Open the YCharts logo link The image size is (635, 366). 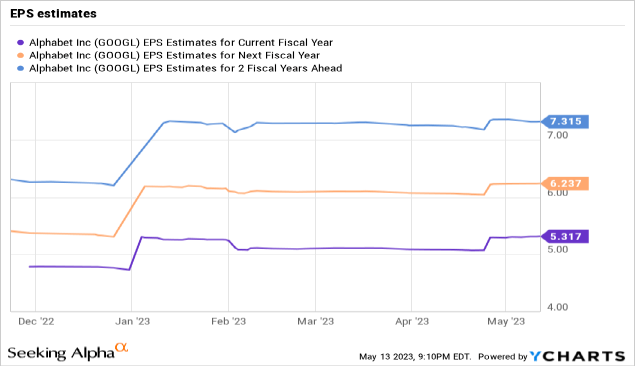(577, 356)
